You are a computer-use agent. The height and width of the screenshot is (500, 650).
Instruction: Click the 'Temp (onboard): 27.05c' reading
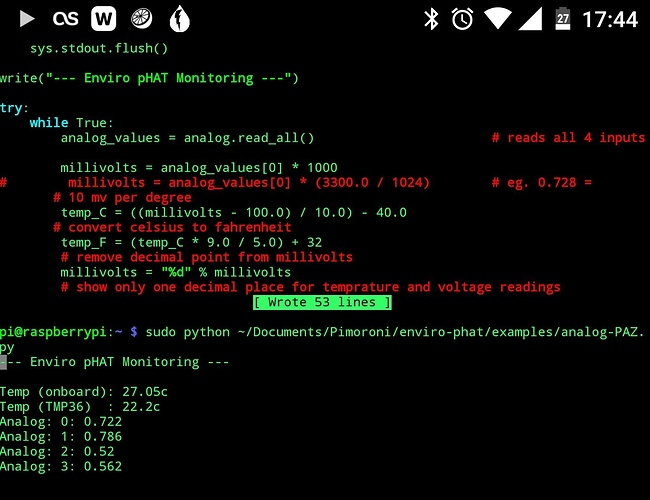point(84,392)
